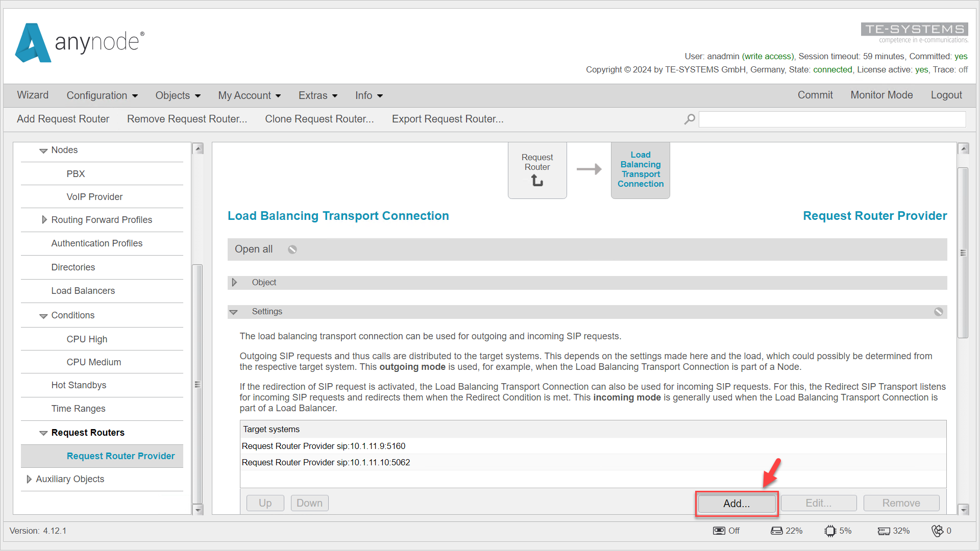Open the Objects dropdown menu

pyautogui.click(x=177, y=95)
